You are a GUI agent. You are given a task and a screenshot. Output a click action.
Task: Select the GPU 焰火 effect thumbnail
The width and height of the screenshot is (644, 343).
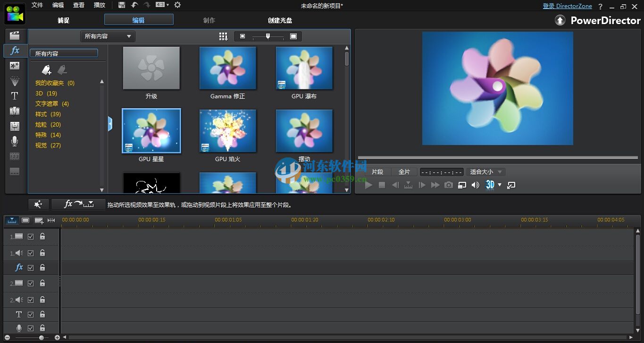click(x=227, y=131)
